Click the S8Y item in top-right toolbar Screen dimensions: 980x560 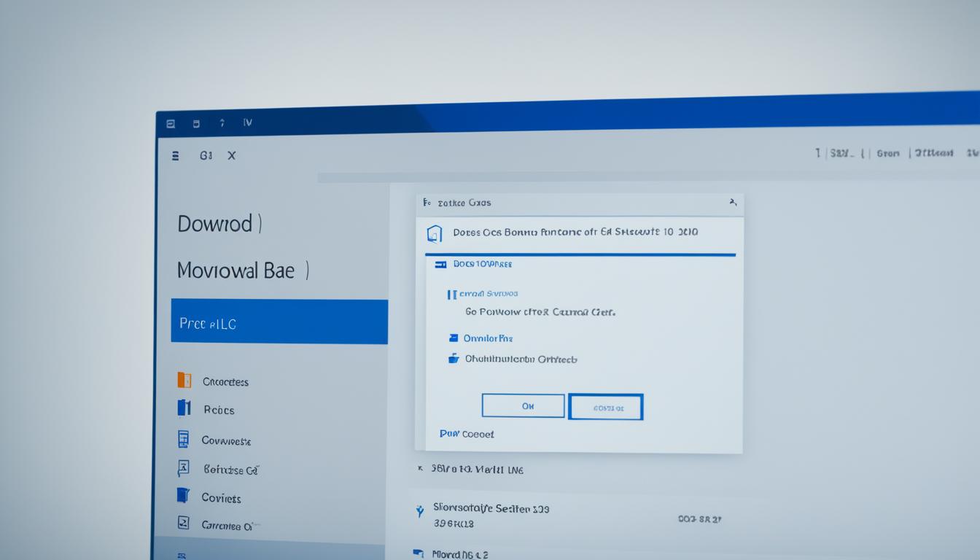[x=841, y=154]
